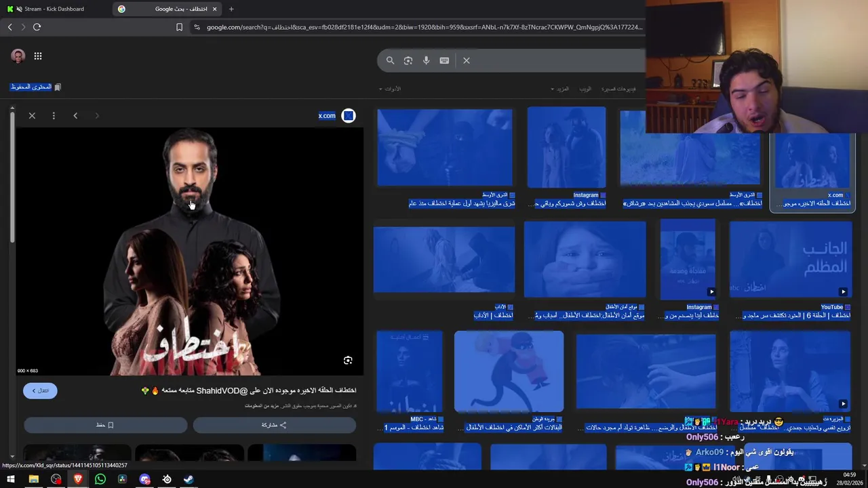
Task: Click the Instagram source label in first row
Action: click(585, 195)
